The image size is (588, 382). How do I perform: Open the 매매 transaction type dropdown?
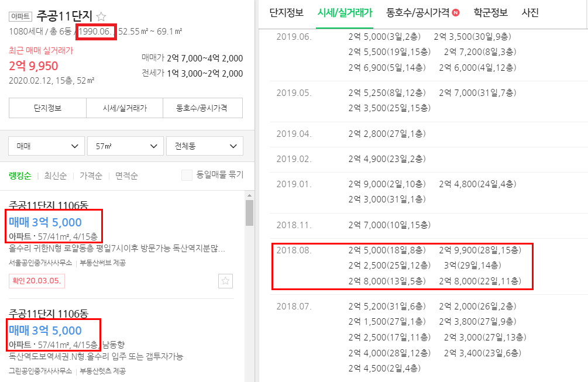pyautogui.click(x=46, y=146)
